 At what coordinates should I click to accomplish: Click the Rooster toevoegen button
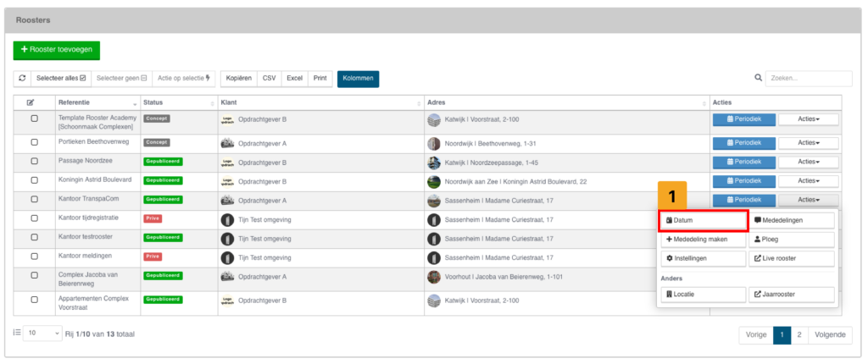click(56, 51)
